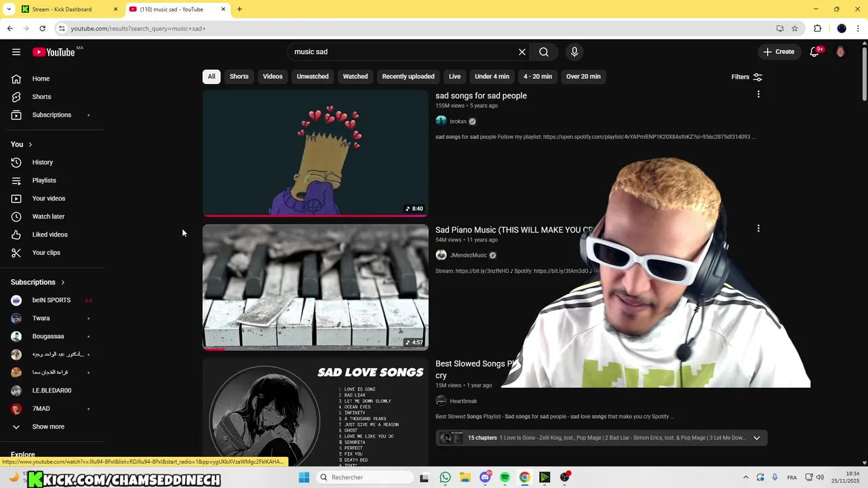Open the brokxn channel link
868x488 pixels.
click(x=458, y=121)
